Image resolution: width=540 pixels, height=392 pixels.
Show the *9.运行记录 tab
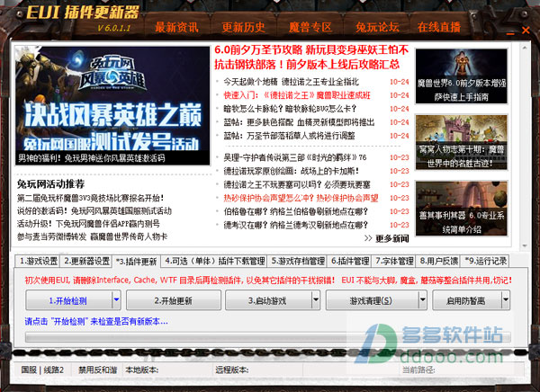tap(485, 262)
